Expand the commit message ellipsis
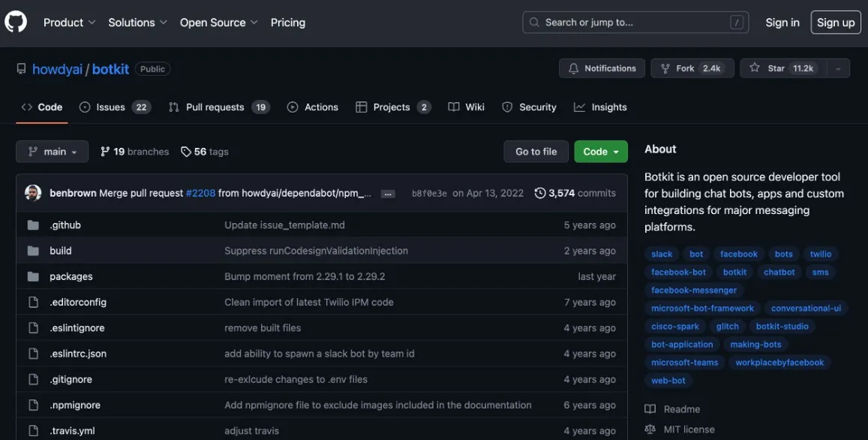The image size is (868, 440). point(388,194)
